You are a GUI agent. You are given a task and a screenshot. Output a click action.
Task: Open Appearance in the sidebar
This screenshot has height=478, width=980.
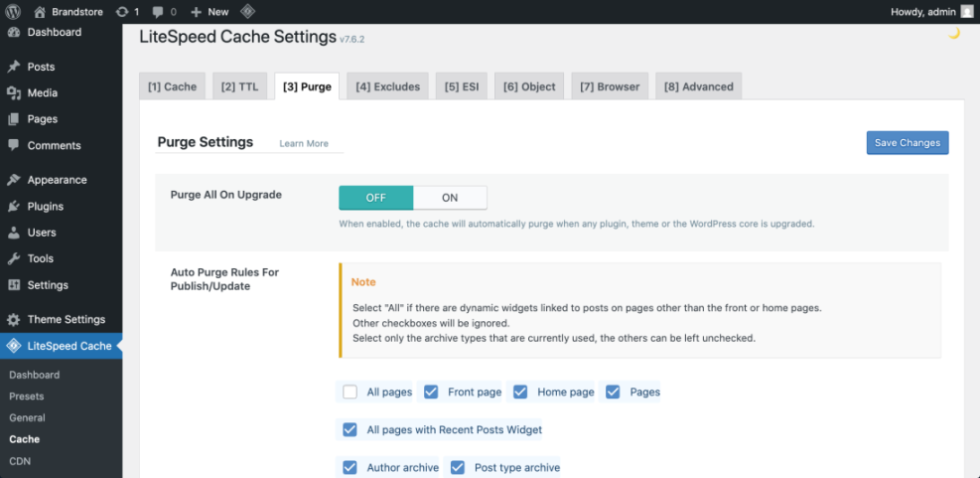(57, 180)
